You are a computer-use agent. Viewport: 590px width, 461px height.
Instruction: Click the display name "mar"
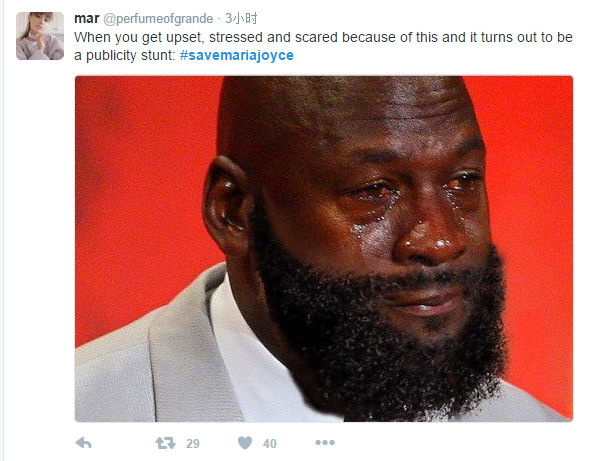point(87,18)
